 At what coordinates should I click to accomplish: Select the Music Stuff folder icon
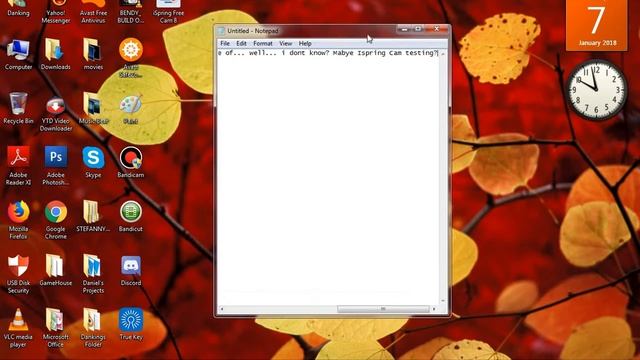click(x=93, y=109)
